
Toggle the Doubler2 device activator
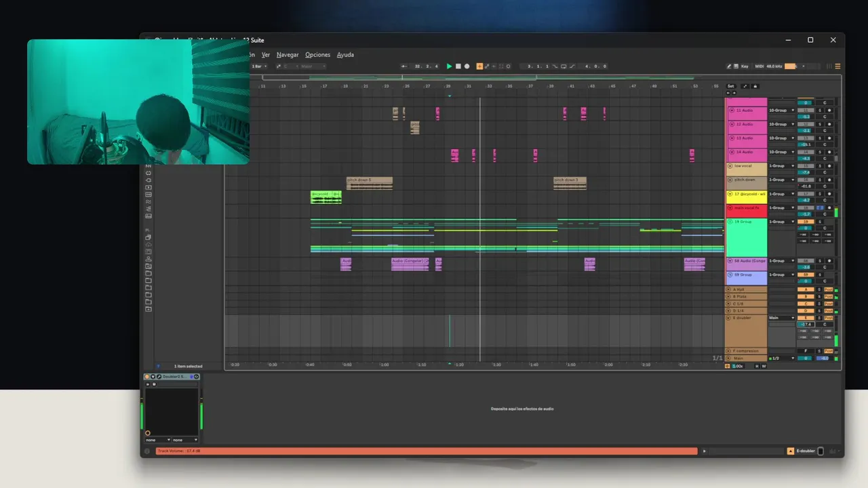(147, 377)
